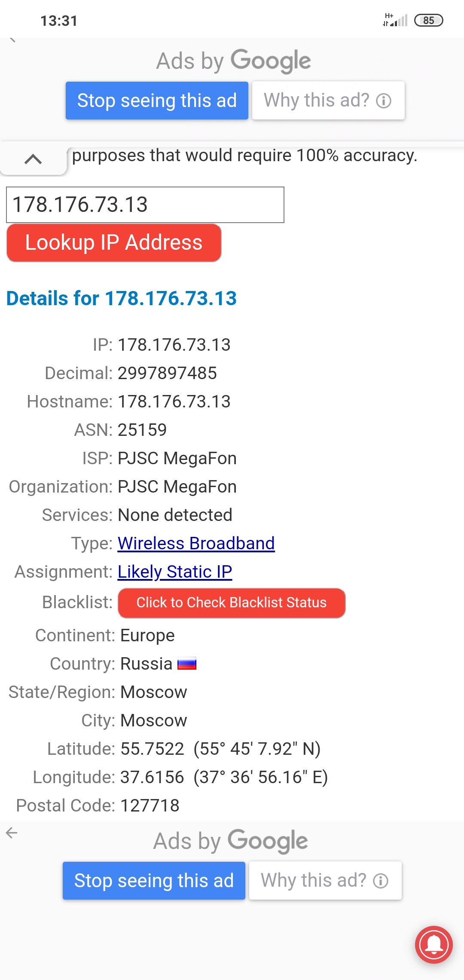Image resolution: width=464 pixels, height=980 pixels.
Task: Tap the info icon beside top 'Why this ad?'
Action: pos(383,100)
